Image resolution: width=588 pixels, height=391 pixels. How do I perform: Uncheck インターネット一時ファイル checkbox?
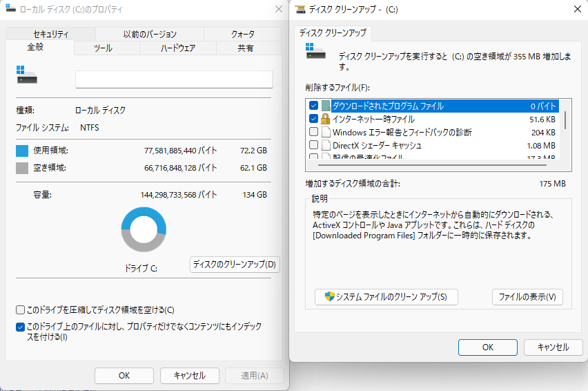coord(313,119)
